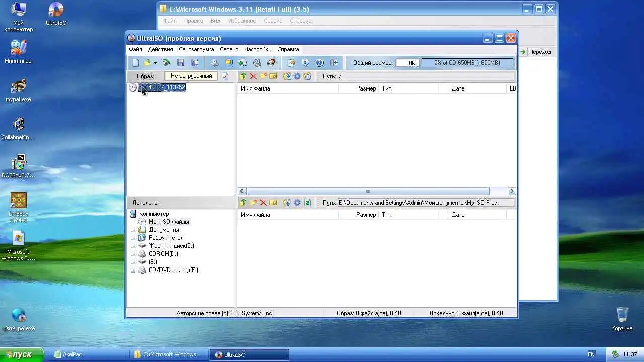Image resolution: width=644 pixels, height=362 pixels.
Task: Click New Folder icon in local pane toolbar
Action: pos(253,203)
